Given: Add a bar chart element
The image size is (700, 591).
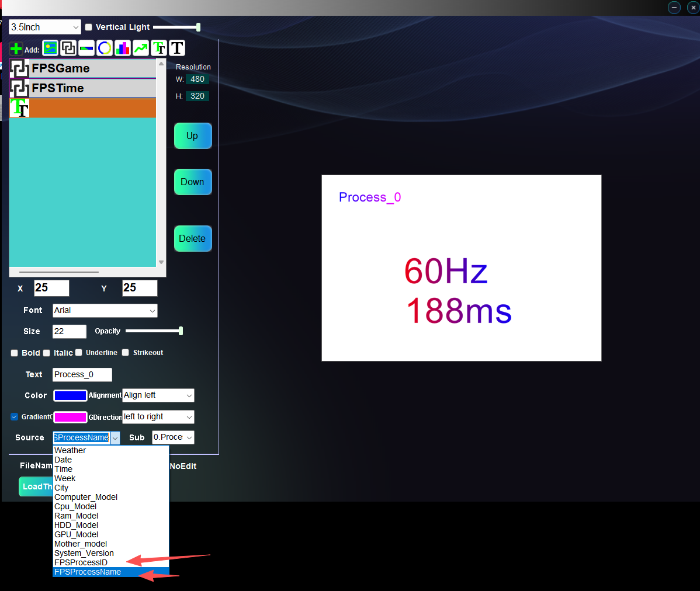Looking at the screenshot, I should coord(123,48).
